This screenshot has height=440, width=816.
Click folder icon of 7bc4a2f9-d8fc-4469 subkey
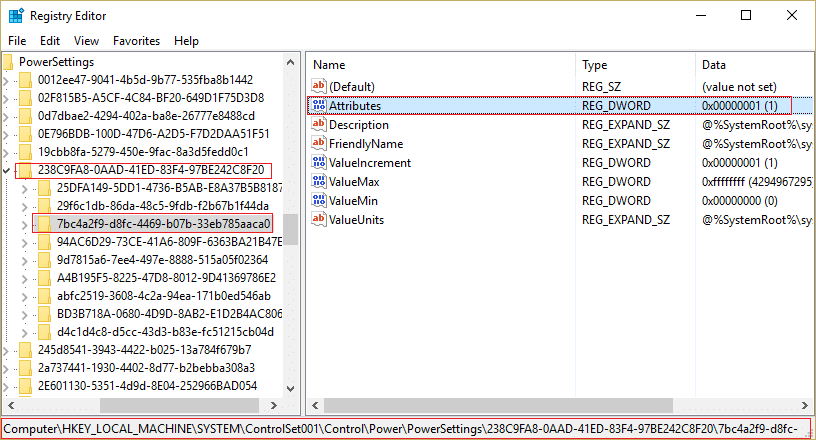pos(44,224)
